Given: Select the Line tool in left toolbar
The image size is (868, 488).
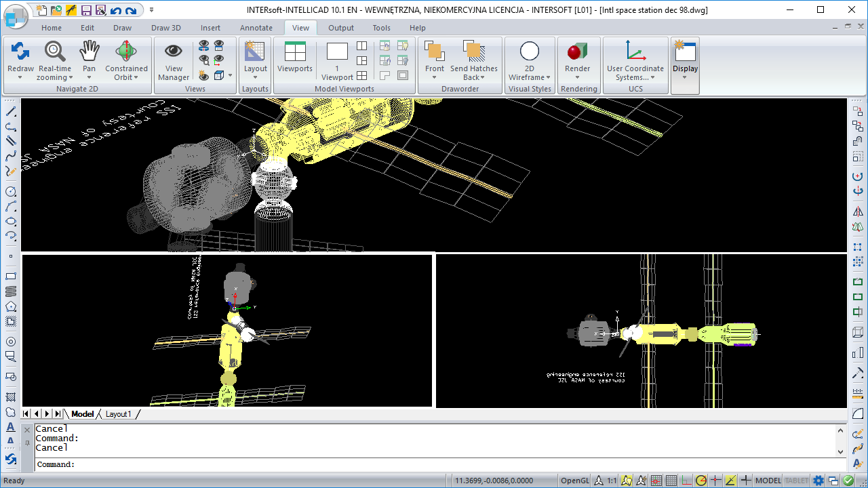Looking at the screenshot, I should click(11, 111).
